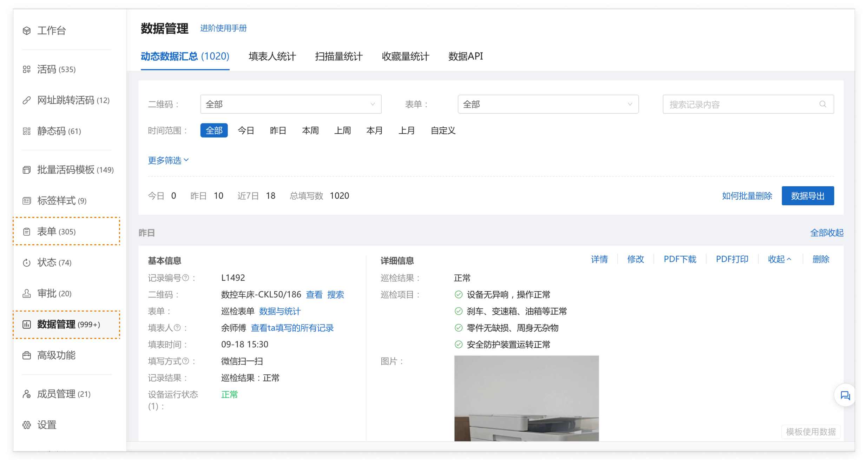This screenshot has width=868, height=460.
Task: Switch to 数据API tab
Action: [465, 56]
